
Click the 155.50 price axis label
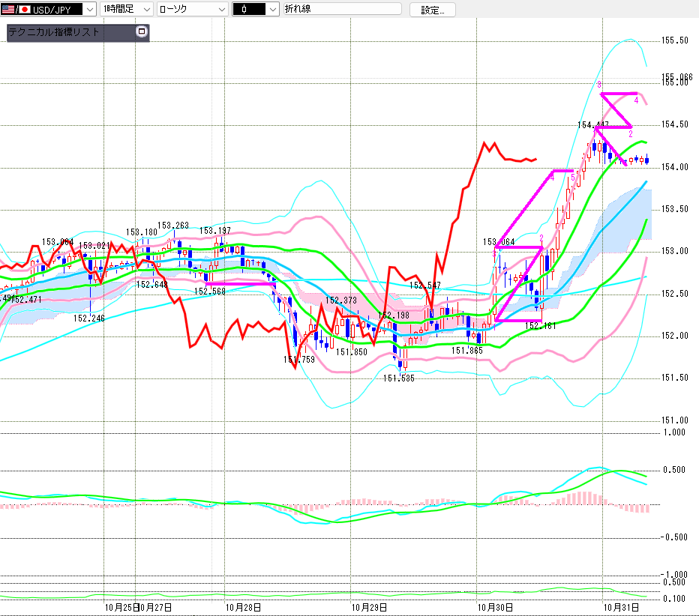[x=675, y=40]
